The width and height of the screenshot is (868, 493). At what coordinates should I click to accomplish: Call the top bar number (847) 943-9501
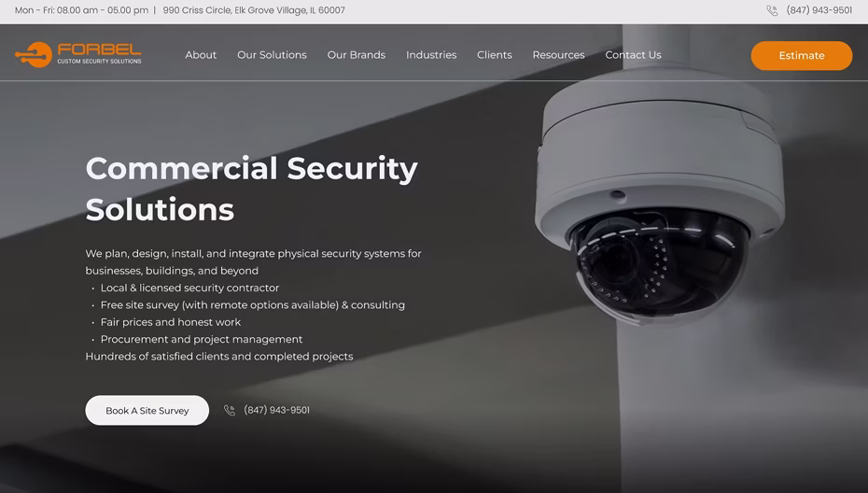click(x=819, y=10)
